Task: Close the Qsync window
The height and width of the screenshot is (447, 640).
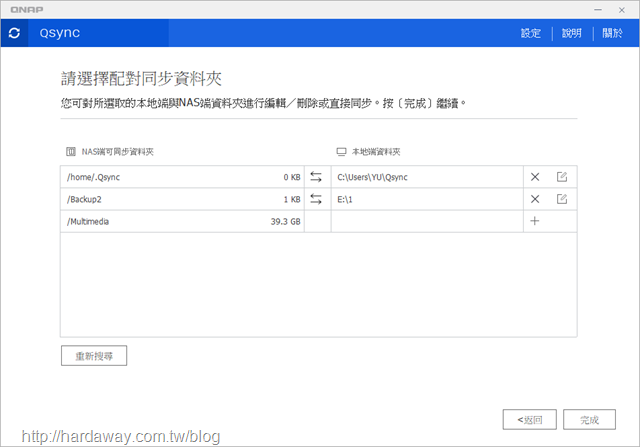Action: tap(622, 10)
